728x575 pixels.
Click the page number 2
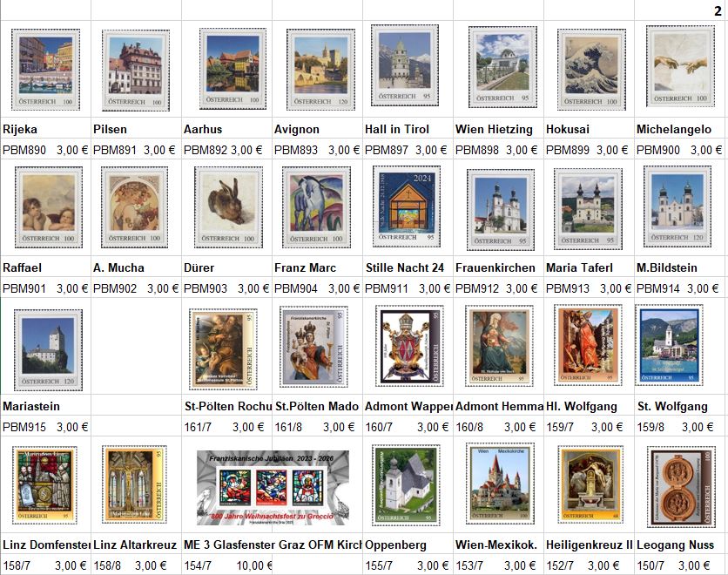tap(718, 10)
